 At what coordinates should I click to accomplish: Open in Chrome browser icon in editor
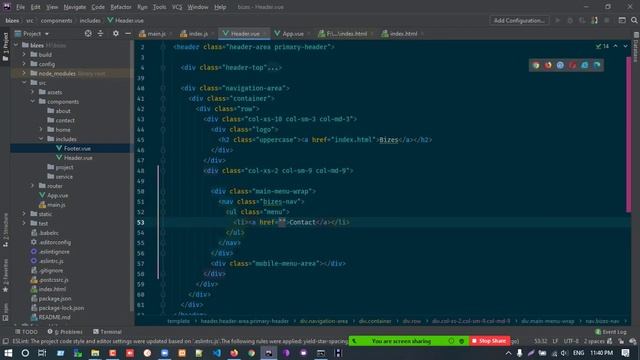[x=536, y=65]
